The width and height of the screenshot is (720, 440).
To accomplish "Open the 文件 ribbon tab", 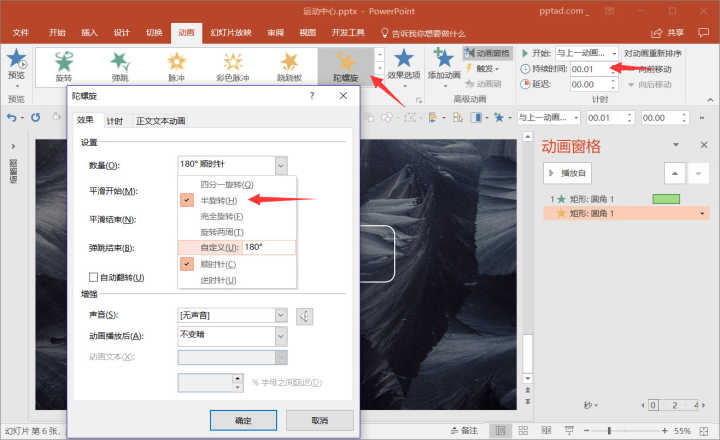I will pyautogui.click(x=21, y=33).
